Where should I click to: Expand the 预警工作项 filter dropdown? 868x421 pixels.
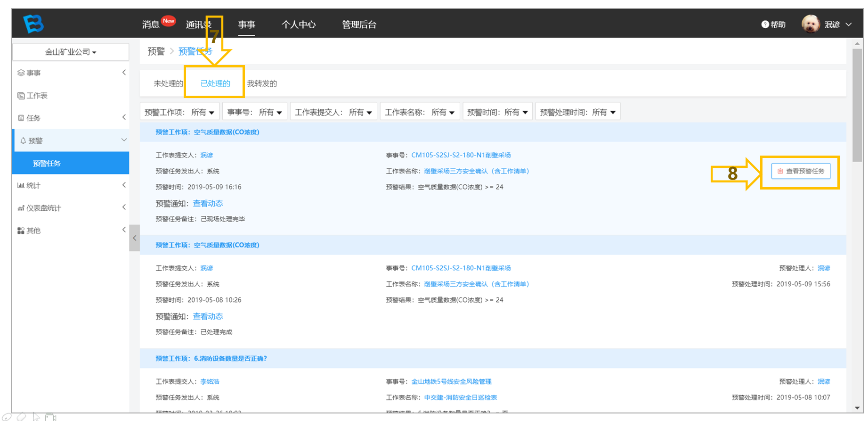[179, 112]
